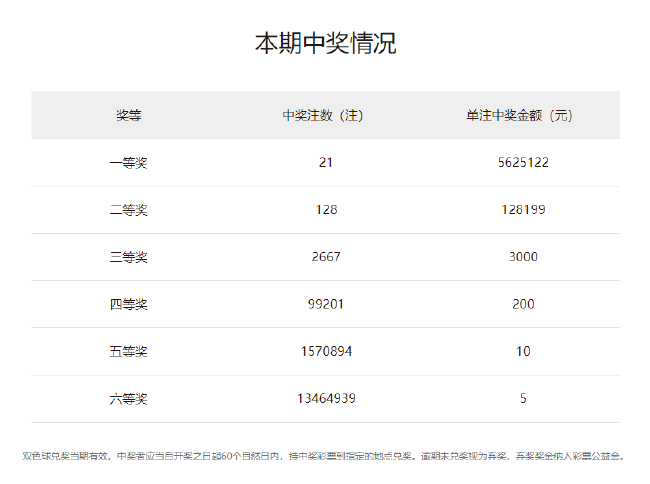Select the 四等奖 row label
This screenshot has width=650, height=484.
click(128, 304)
